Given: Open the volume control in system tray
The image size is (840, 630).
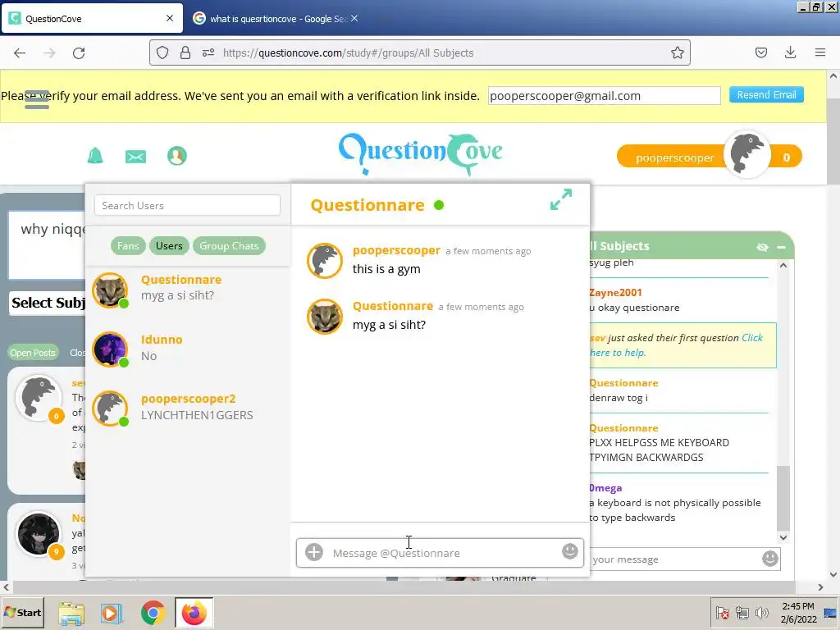Looking at the screenshot, I should pos(760,612).
